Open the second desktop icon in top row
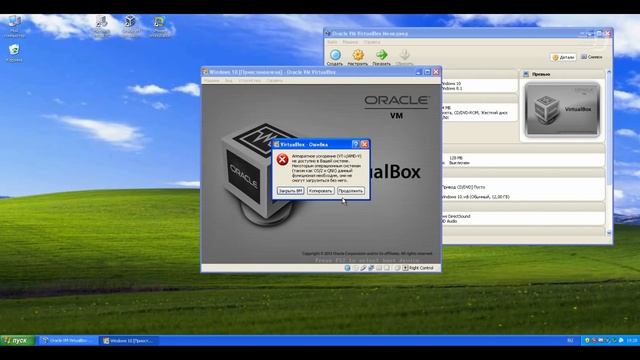This screenshot has height=360, width=640. (101, 26)
